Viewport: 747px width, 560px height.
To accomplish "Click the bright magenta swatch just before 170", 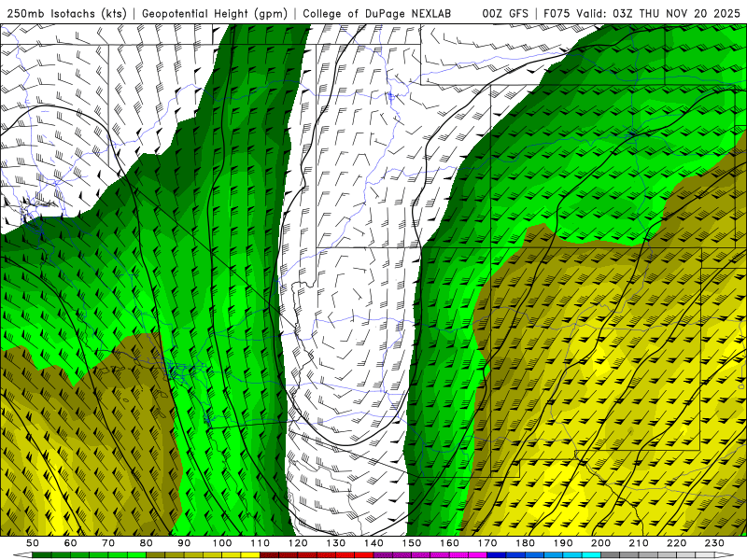I will pos(477,555).
